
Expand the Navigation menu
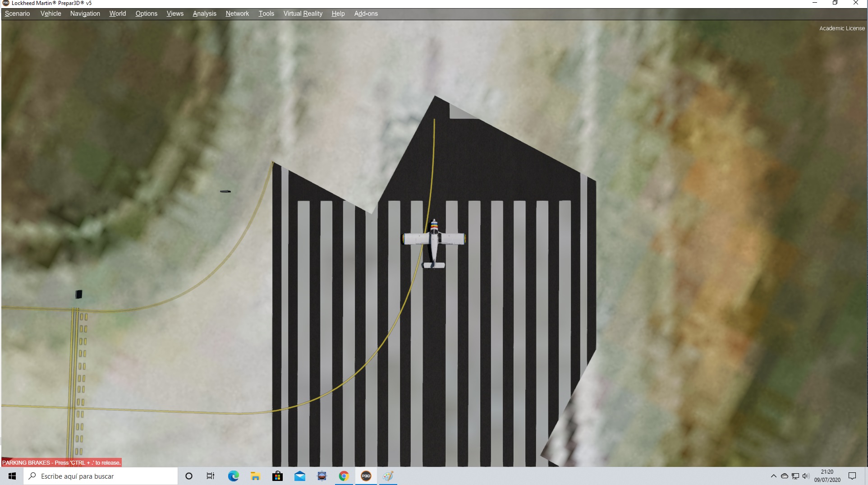85,14
